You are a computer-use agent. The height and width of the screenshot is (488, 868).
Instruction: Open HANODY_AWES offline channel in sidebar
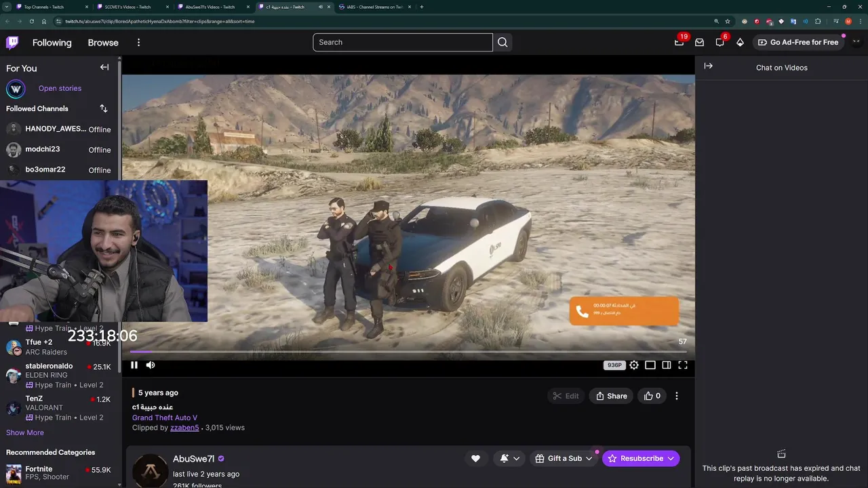point(60,129)
